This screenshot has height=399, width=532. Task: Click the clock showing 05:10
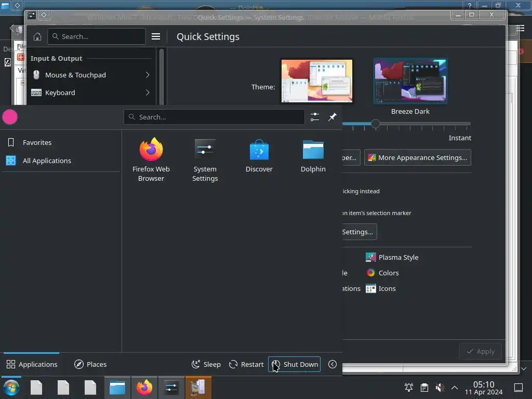point(484,388)
